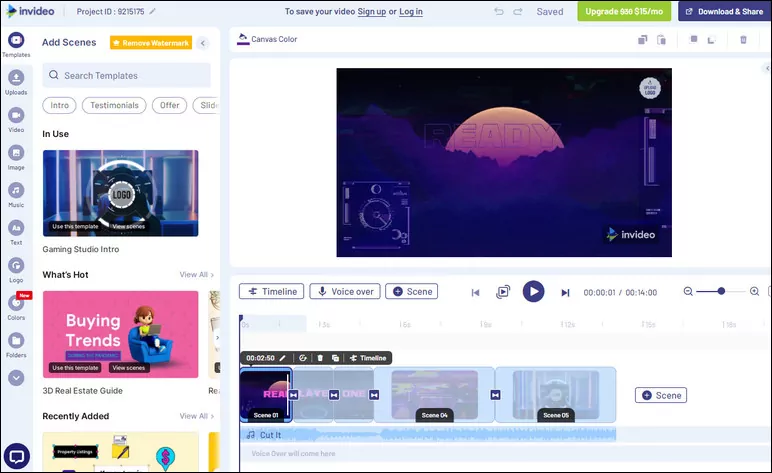Viewport: 772px width, 473px height.
Task: Select the Intro template filter
Action: click(x=60, y=105)
